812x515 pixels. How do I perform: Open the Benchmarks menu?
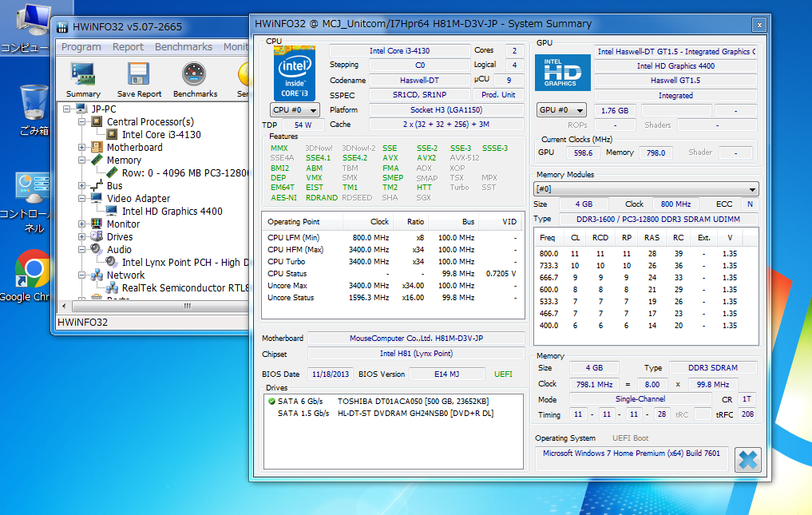click(184, 47)
